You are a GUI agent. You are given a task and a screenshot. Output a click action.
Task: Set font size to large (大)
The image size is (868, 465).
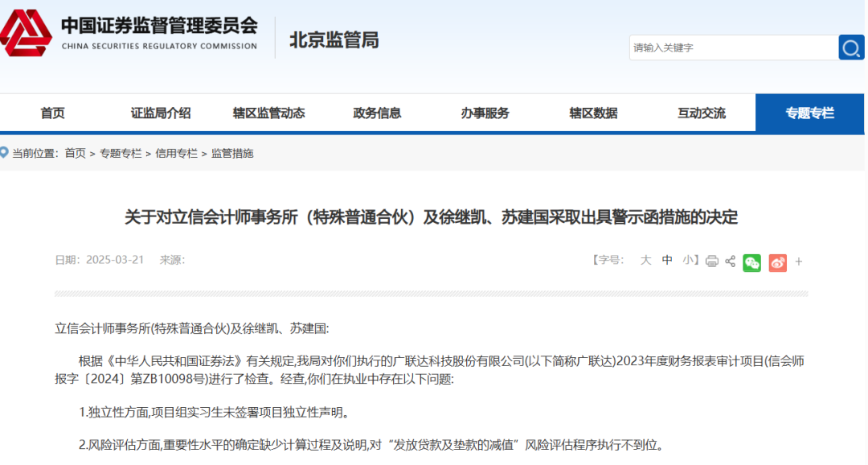(x=645, y=260)
